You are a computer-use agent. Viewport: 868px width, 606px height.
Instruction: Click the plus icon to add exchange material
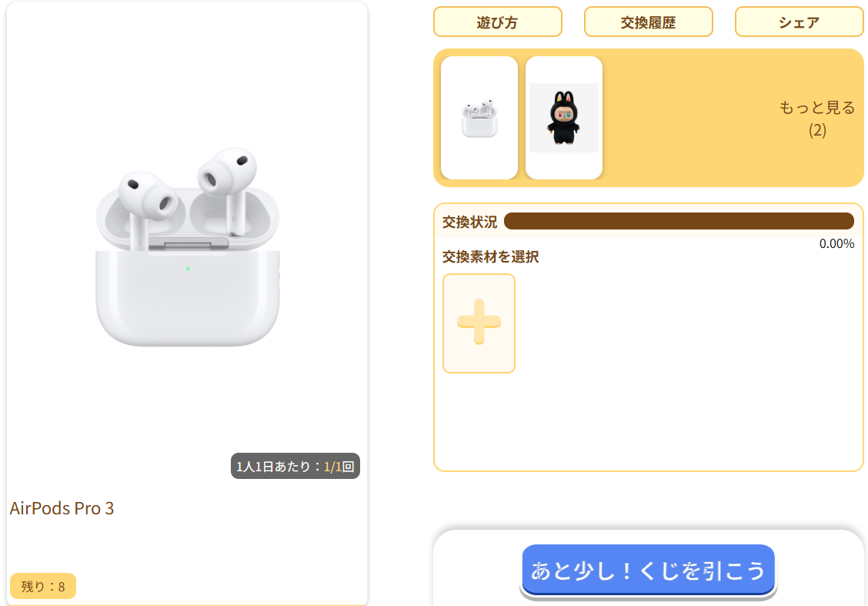[x=479, y=323]
